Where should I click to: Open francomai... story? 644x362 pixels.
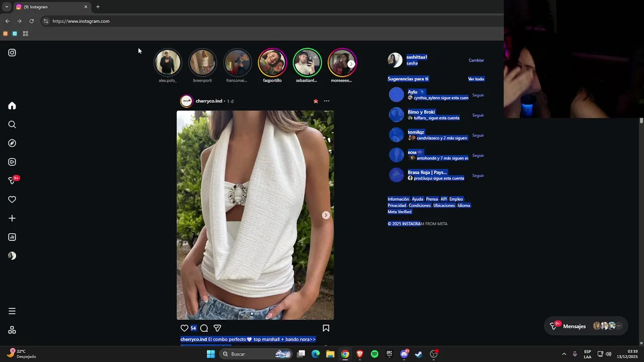[x=237, y=62]
